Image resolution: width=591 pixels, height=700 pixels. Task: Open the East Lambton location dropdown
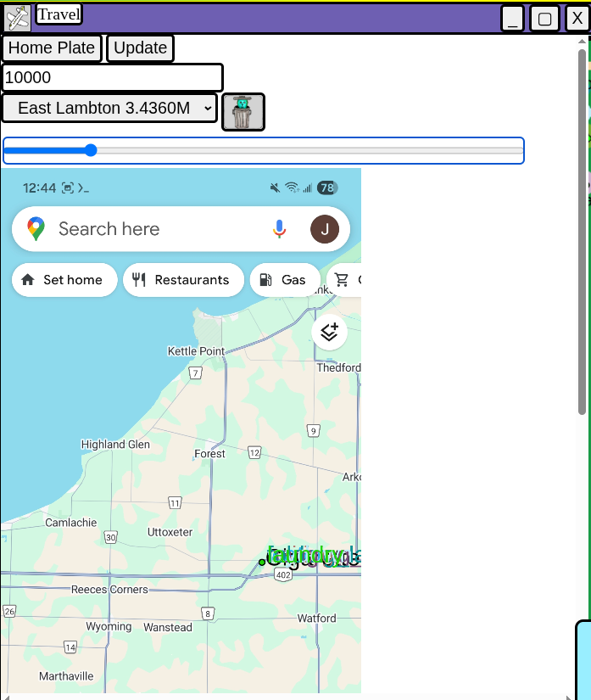[x=109, y=108]
